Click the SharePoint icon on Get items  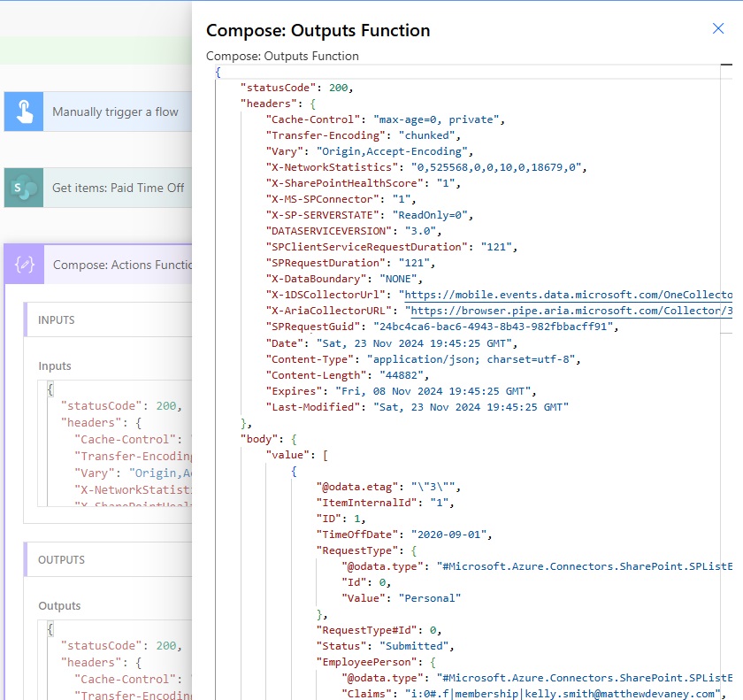[23, 188]
